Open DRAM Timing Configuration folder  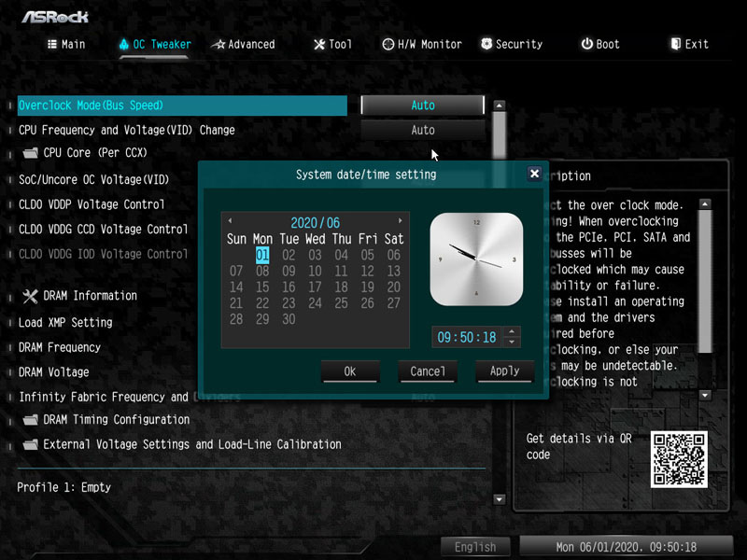106,419
